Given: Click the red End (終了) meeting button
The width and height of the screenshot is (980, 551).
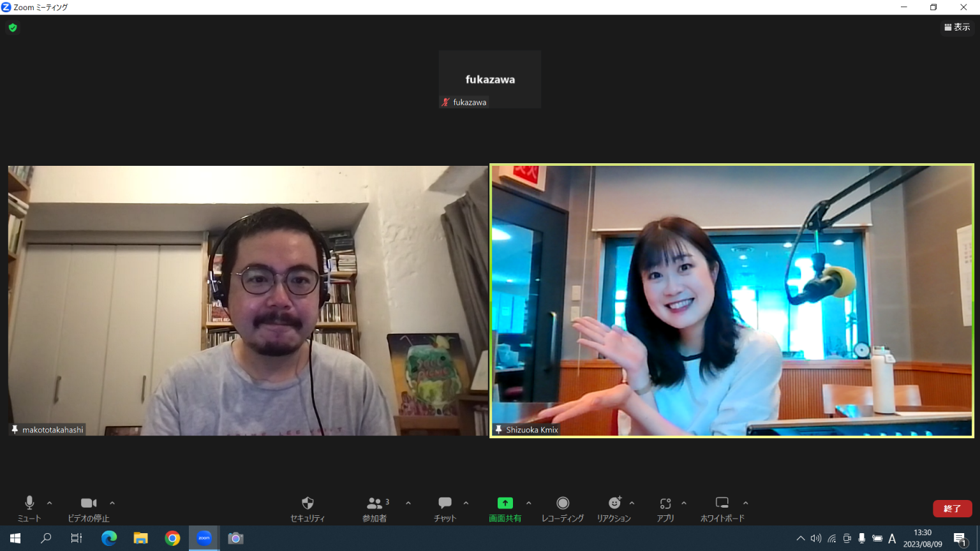Looking at the screenshot, I should click(x=952, y=508).
